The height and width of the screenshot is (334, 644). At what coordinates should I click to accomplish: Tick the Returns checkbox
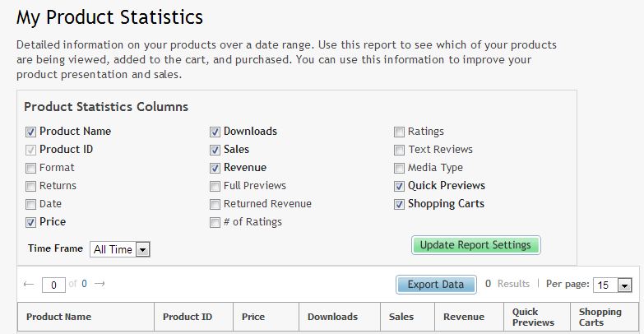[x=31, y=186]
